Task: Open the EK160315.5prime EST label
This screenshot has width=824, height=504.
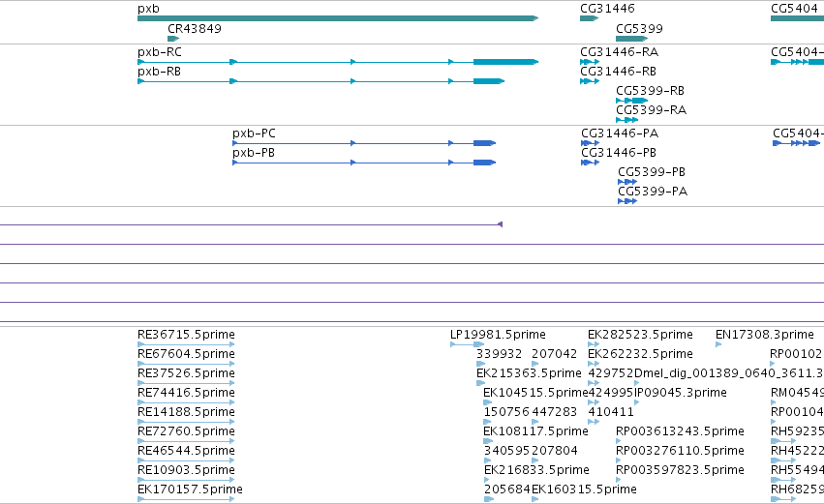Action: pyautogui.click(x=585, y=489)
